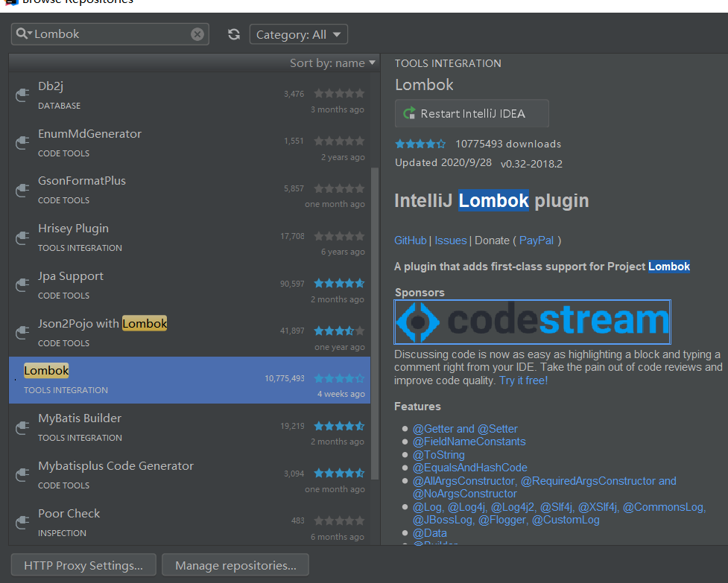Viewport: 728px width, 583px height.
Task: Click the EnumMdGenerator plugin icon
Action: pos(22,143)
